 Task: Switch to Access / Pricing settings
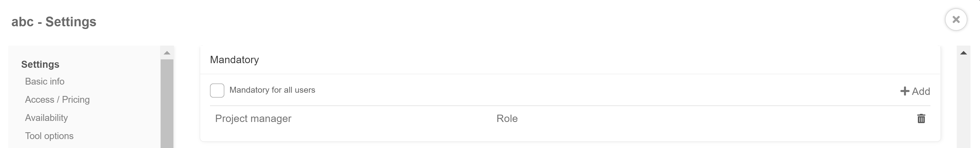coord(57,100)
